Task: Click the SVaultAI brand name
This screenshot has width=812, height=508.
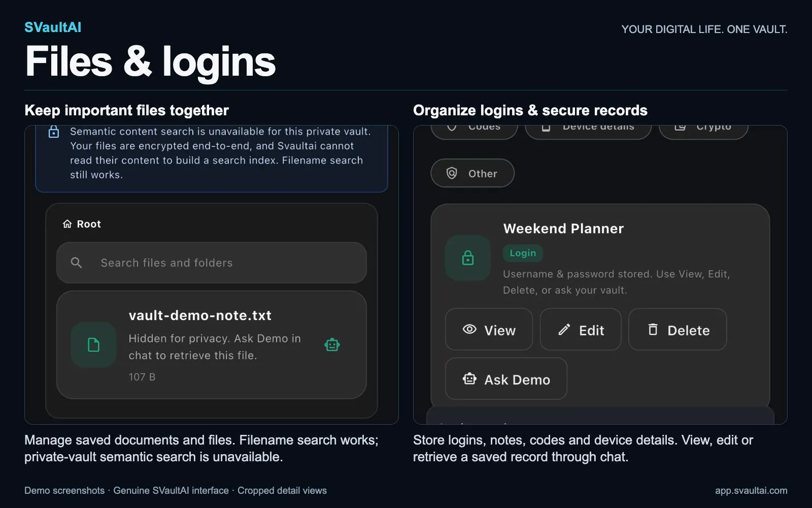Action: coord(53,27)
